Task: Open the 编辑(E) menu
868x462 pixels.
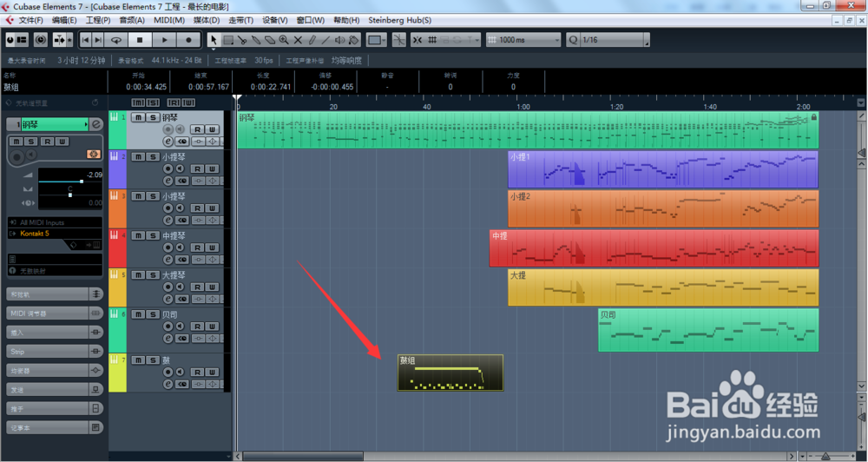Action: click(64, 20)
